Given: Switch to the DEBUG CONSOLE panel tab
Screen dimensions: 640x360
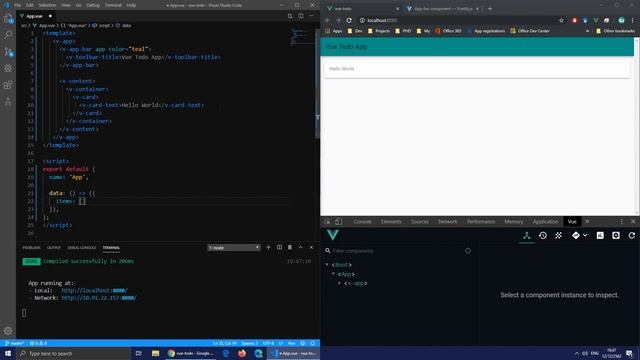Looking at the screenshot, I should point(82,248).
